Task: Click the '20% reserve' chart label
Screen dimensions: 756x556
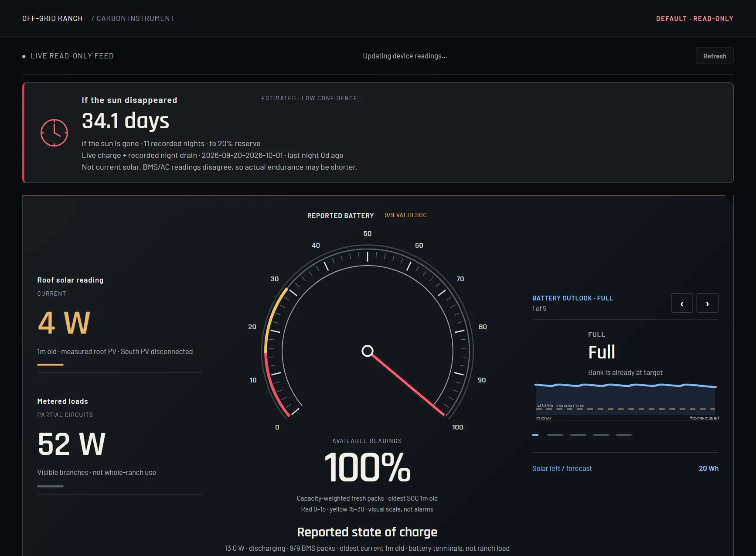Action: click(x=560, y=406)
